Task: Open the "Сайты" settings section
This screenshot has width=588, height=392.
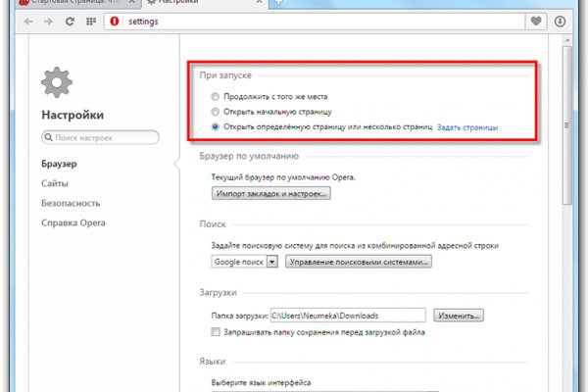Action: pyautogui.click(x=55, y=183)
